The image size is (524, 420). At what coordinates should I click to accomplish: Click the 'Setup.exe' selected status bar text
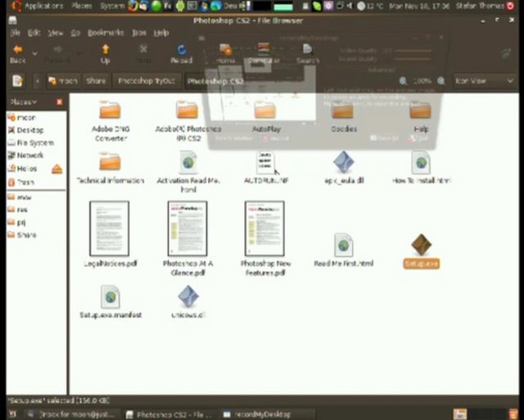58,401
